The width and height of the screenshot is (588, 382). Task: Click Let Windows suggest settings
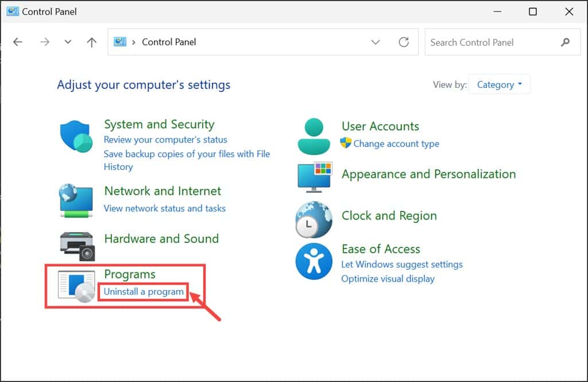point(402,265)
